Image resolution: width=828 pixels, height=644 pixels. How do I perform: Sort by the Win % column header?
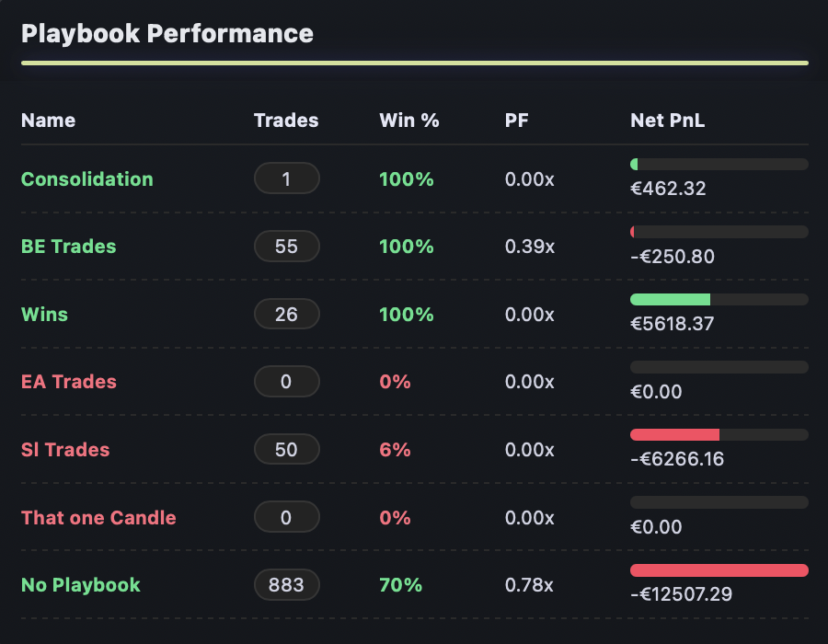(x=408, y=120)
